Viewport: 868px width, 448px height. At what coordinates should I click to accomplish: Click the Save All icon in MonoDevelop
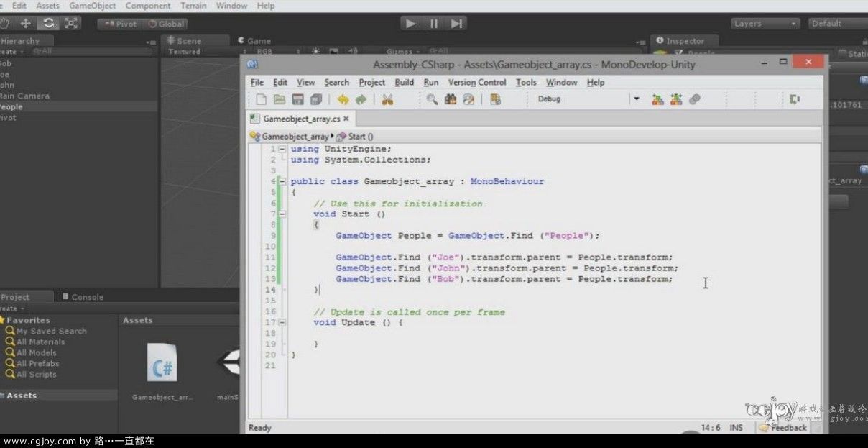click(315, 99)
